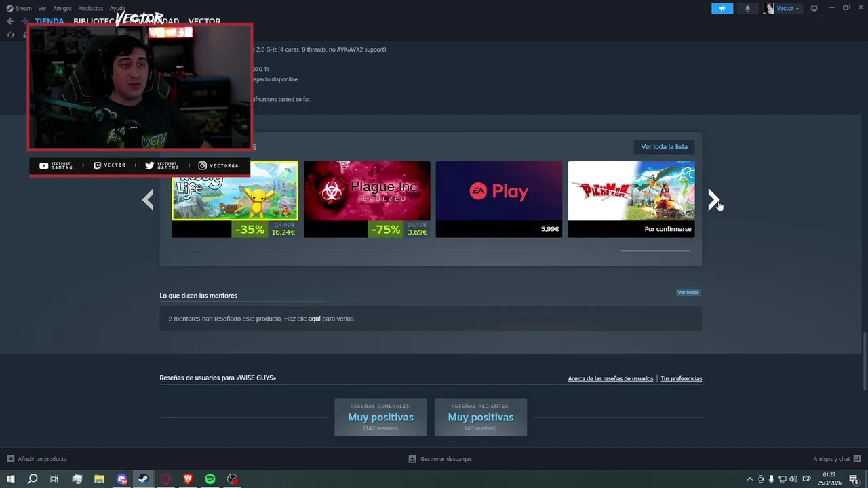Click the Steam page vertical scrollbar
The width and height of the screenshot is (868, 488).
point(865,361)
